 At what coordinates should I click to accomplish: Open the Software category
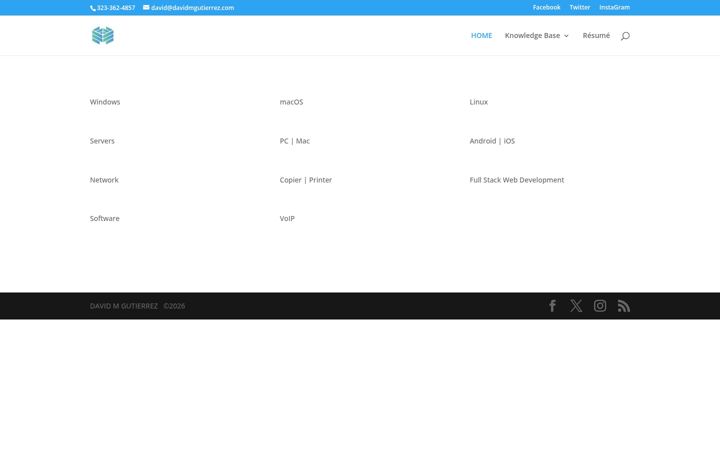104,219
